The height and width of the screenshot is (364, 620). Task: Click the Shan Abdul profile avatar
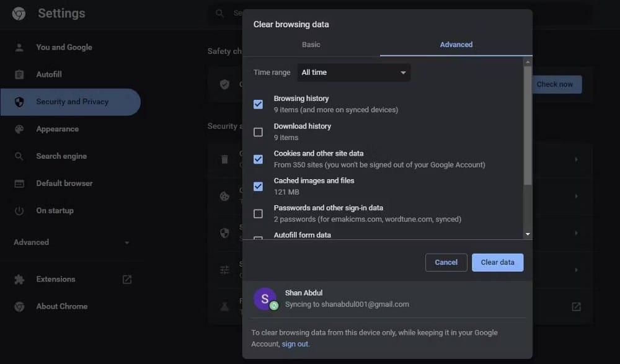click(265, 298)
